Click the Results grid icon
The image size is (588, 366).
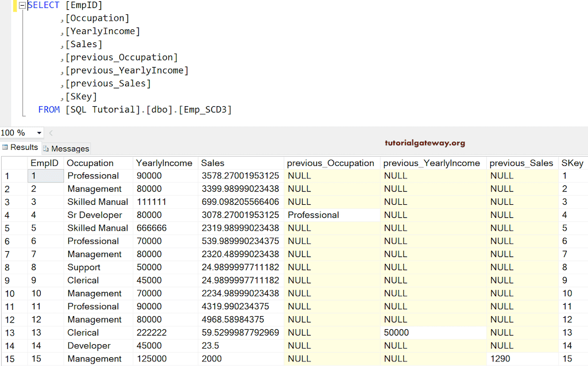pyautogui.click(x=5, y=147)
